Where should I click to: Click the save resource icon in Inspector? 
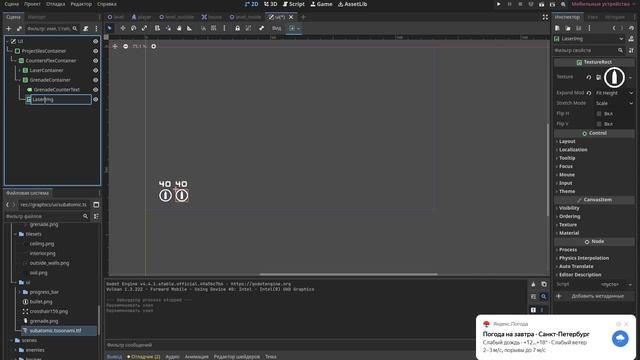coord(578,28)
